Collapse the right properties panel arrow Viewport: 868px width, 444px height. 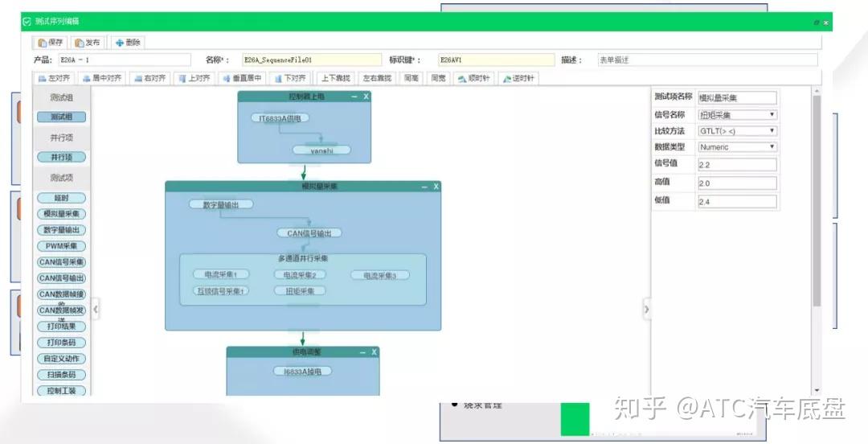point(646,310)
